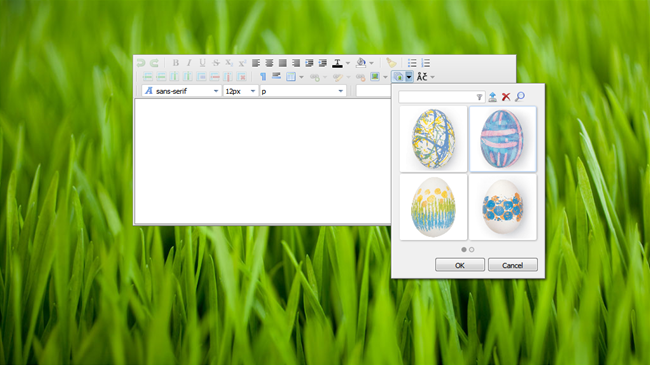Toggle the Bold formatting button
Image resolution: width=650 pixels, height=365 pixels.
176,63
